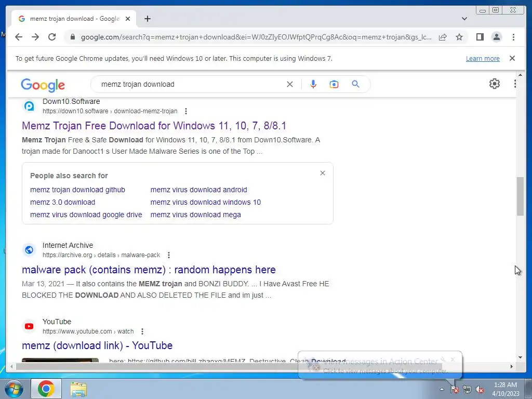Start a voice search with microphone

pos(313,84)
